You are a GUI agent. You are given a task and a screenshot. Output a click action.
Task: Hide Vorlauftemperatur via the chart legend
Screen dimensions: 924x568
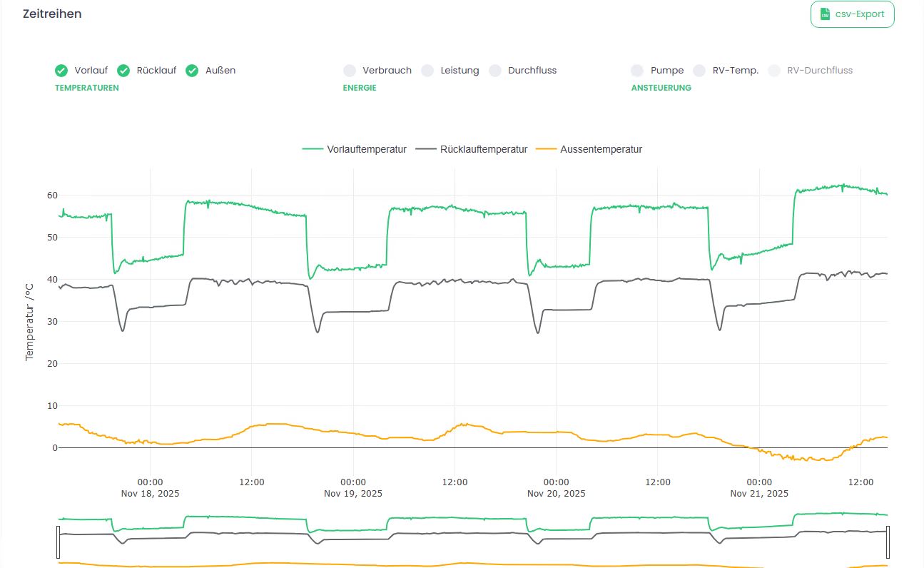[355, 149]
